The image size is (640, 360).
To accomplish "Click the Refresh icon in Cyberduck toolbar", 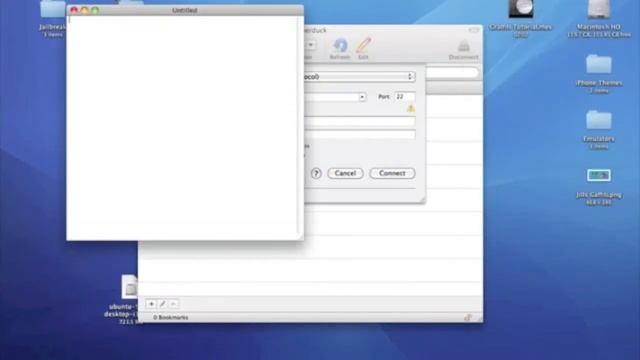I will click(340, 46).
